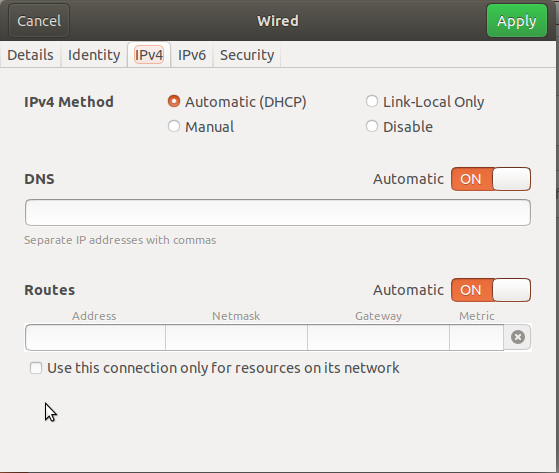
Task: Click the Apply button
Action: click(517, 21)
